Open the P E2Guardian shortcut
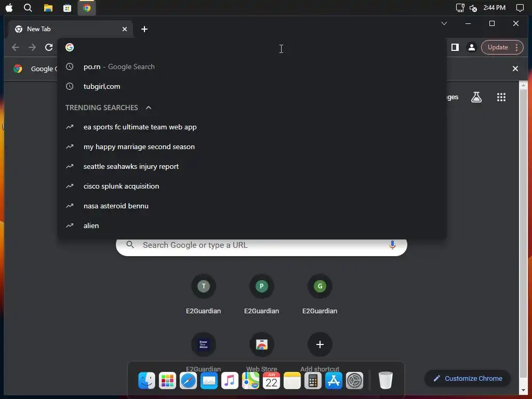 point(262,286)
